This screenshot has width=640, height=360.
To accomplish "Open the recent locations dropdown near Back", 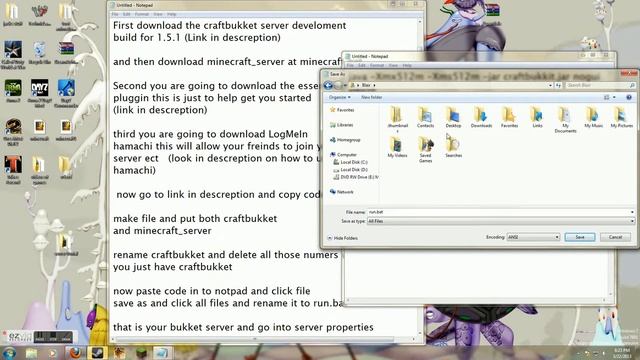I will [345, 85].
